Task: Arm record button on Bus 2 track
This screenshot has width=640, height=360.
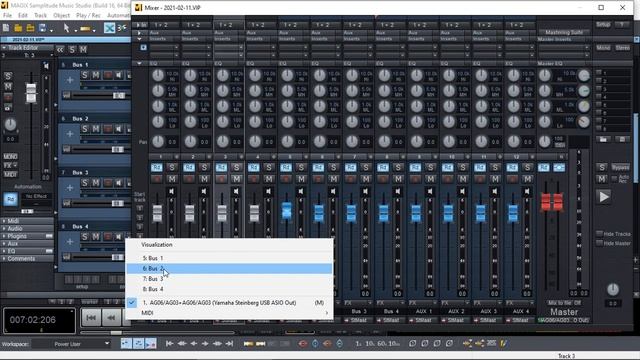Action: (x=108, y=129)
